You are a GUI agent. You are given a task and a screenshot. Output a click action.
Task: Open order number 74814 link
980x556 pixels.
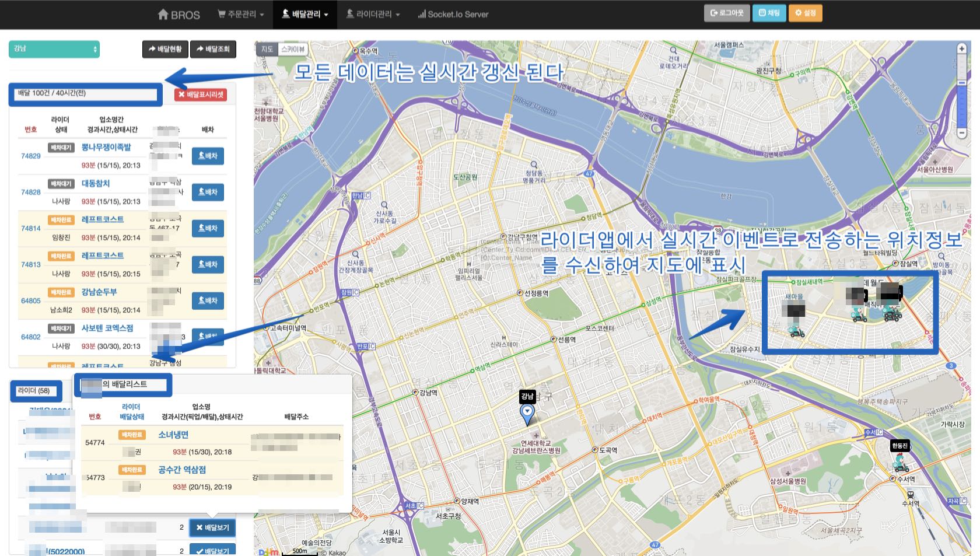(x=31, y=228)
